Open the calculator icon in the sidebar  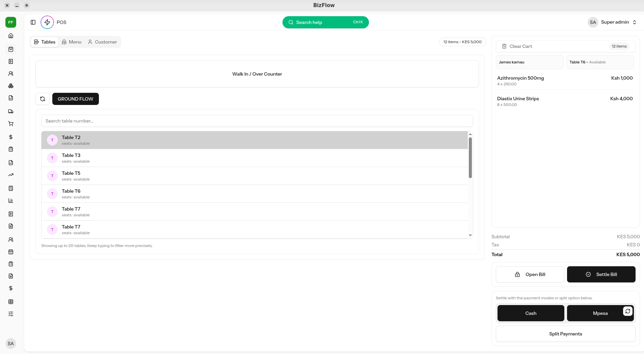coord(11,188)
